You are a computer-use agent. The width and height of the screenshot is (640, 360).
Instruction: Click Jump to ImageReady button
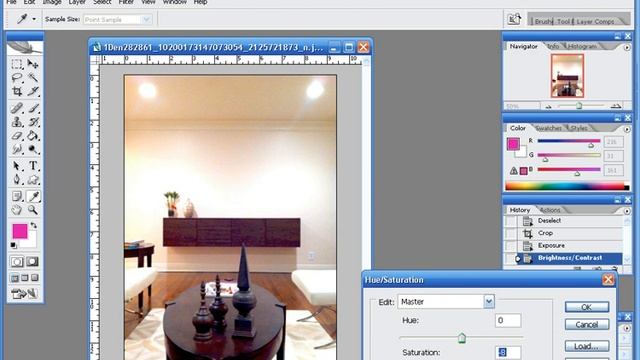pyautogui.click(x=24, y=293)
